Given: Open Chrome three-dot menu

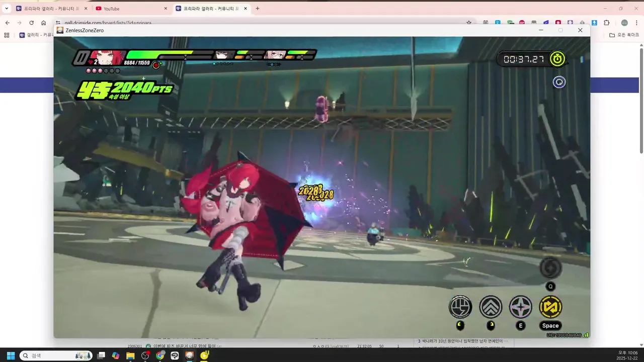Looking at the screenshot, I should [x=636, y=23].
